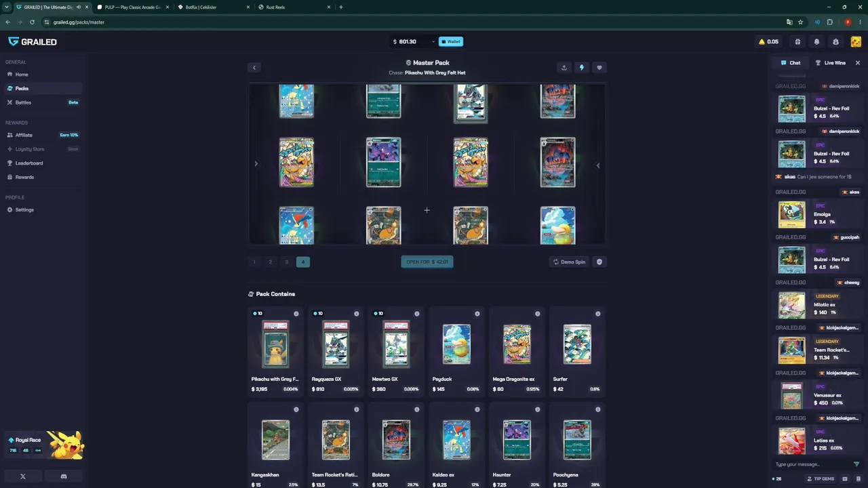Open info for Boldore card
The height and width of the screenshot is (488, 868).
(417, 409)
